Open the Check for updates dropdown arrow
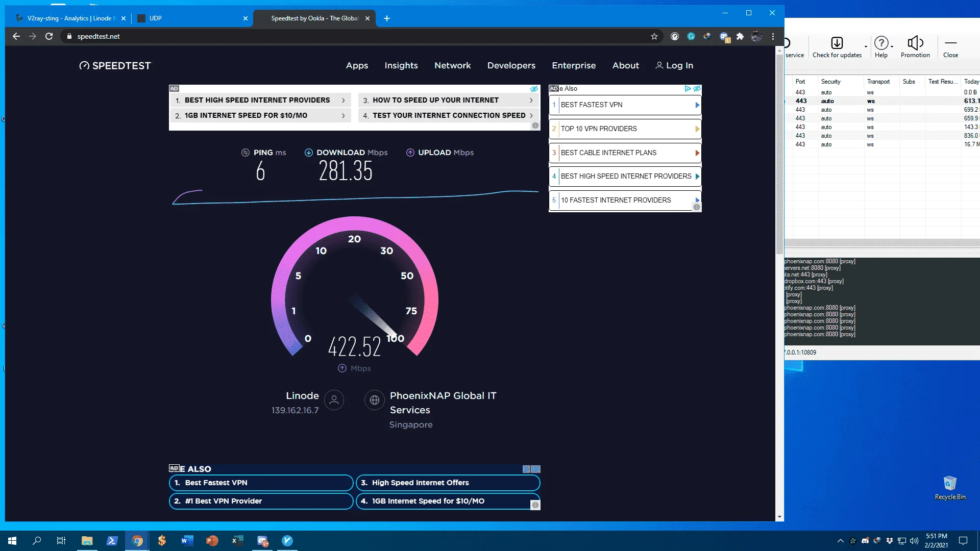The width and height of the screenshot is (980, 551). [866, 46]
